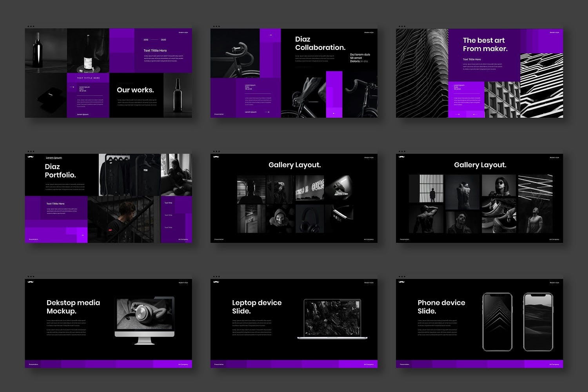Click the arrow beside Lorem Ipsum on Collaboration slide
Viewport: 588px width, 392px height.
pos(267,112)
